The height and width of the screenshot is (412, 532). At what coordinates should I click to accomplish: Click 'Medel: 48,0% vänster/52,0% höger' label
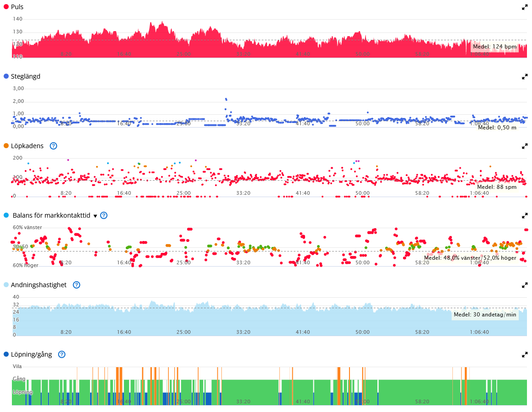pos(470,258)
